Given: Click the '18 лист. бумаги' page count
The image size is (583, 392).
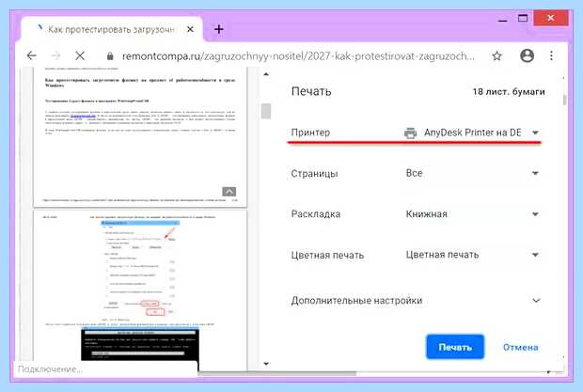Looking at the screenshot, I should tap(509, 92).
